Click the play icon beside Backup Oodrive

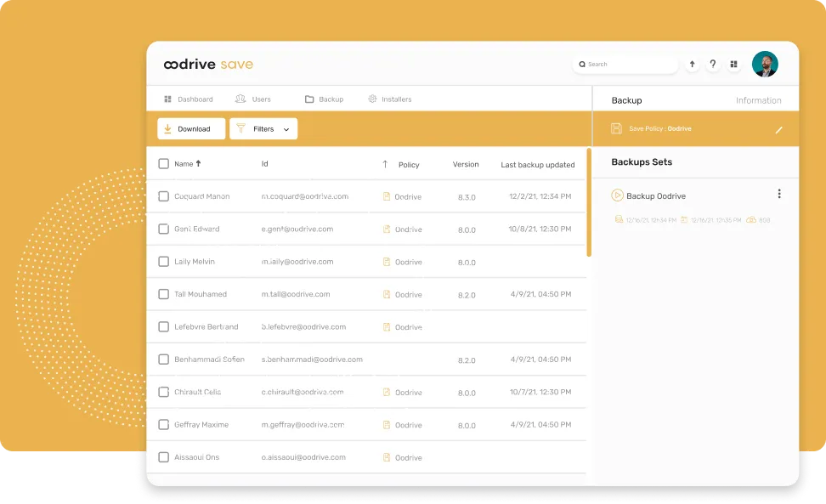click(617, 195)
